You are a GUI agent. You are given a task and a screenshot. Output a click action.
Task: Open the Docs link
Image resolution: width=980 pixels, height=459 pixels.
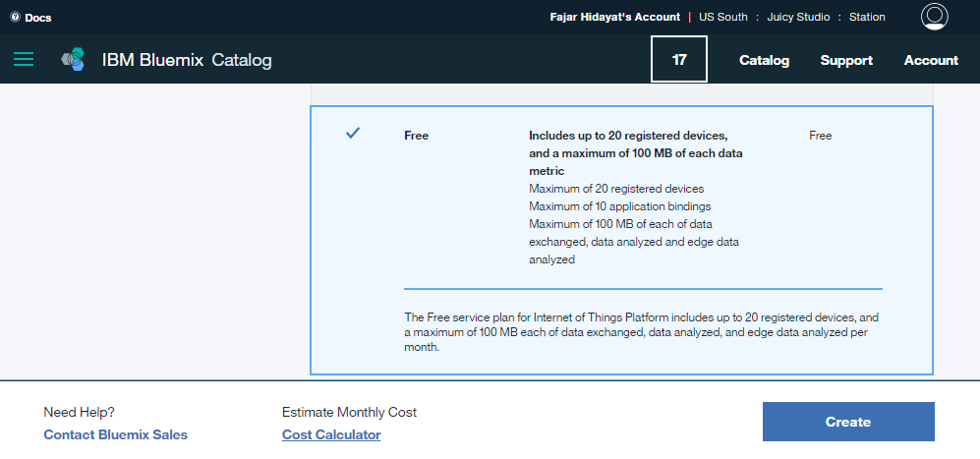(x=38, y=18)
